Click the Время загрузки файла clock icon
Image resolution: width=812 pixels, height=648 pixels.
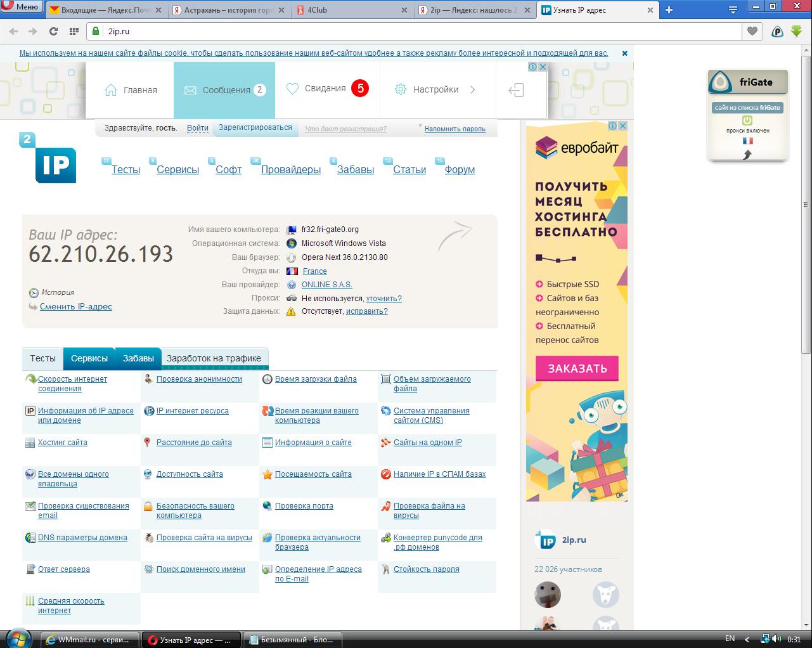[x=267, y=379]
